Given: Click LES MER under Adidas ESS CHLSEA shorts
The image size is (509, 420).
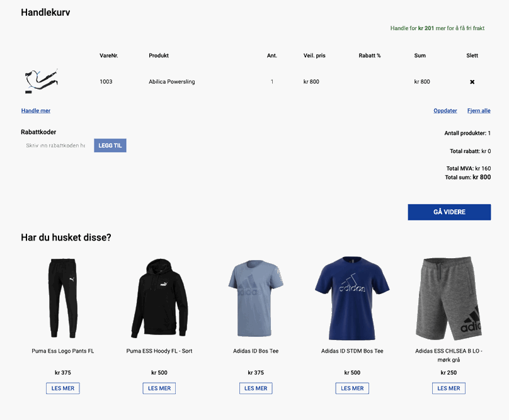Looking at the screenshot, I should click(449, 388).
